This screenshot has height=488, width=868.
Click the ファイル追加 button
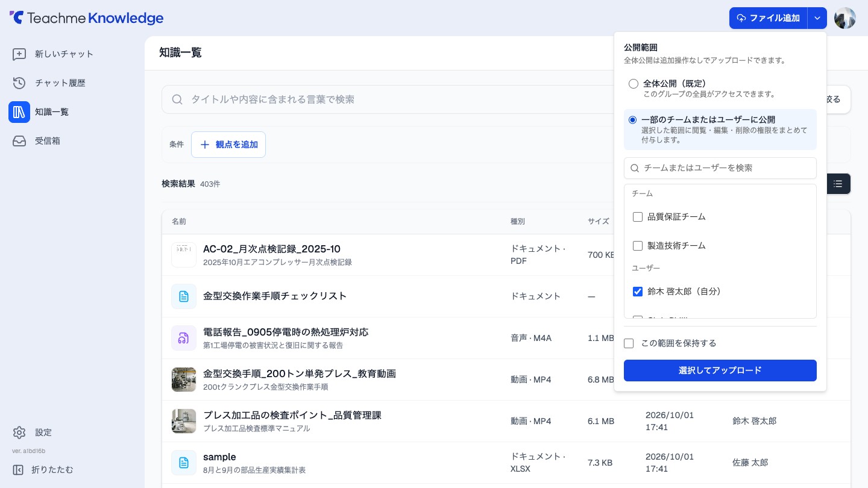(x=769, y=18)
